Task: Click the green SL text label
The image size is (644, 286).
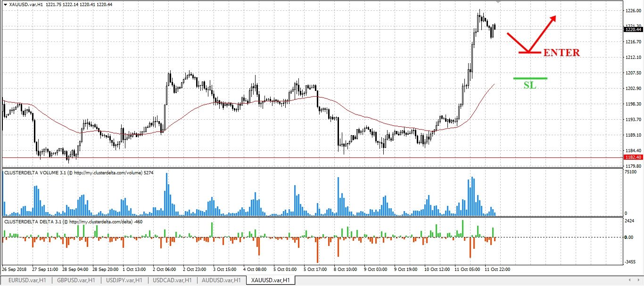Action: 530,85
